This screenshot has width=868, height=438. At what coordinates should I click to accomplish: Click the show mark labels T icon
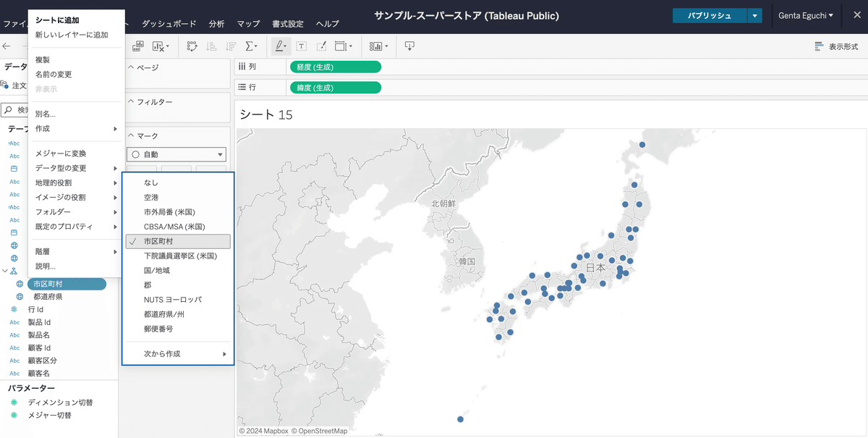[x=302, y=46]
